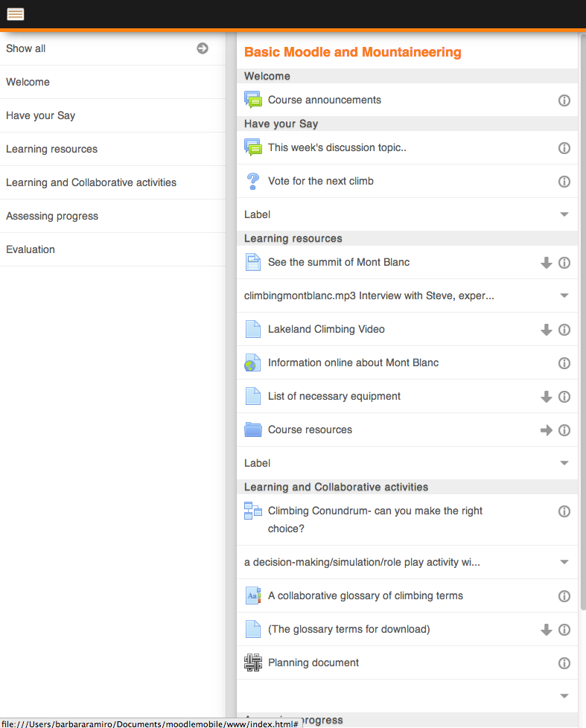The image size is (586, 728).
Task: Open info for See the summit of Mont Blanc
Action: (564, 263)
